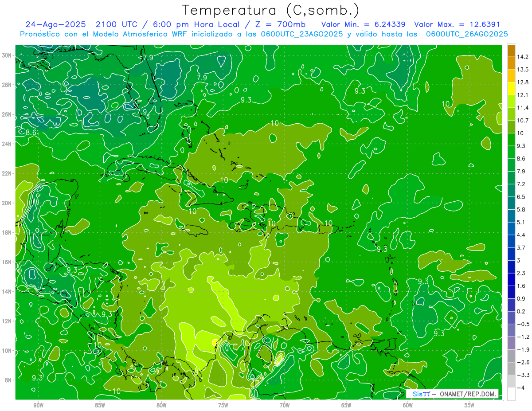Click the legend value -0.5
The height and width of the screenshot is (411, 532).
[523, 324]
